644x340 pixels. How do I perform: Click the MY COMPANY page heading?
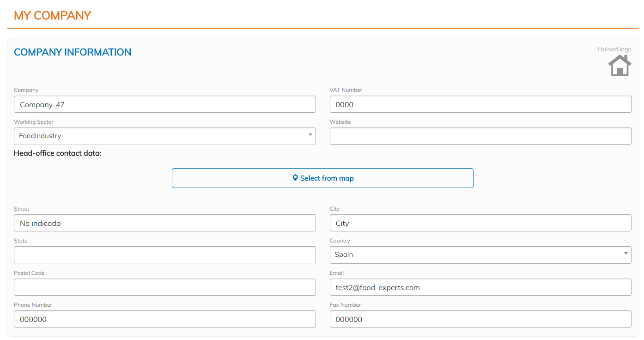click(x=53, y=15)
